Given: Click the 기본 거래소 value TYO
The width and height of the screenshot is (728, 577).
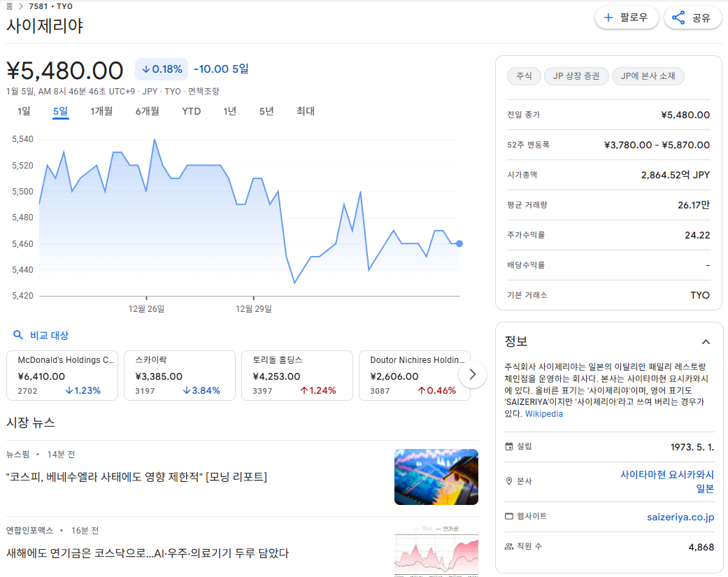Looking at the screenshot, I should (700, 295).
